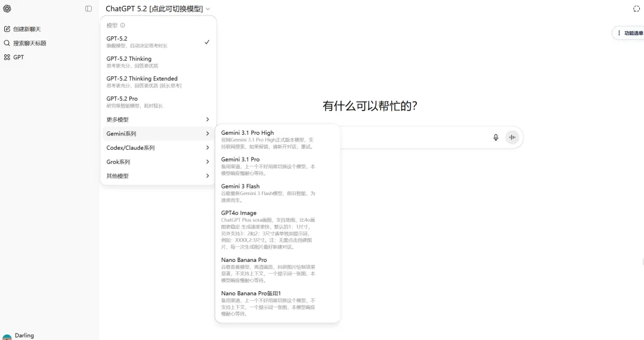Open the 其他模型 menu entry
Image resolution: width=644 pixels, height=340 pixels.
158,176
